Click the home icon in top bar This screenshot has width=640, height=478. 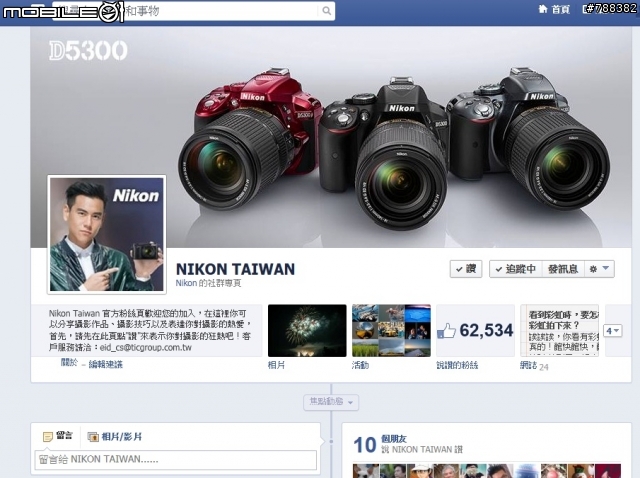click(x=543, y=9)
